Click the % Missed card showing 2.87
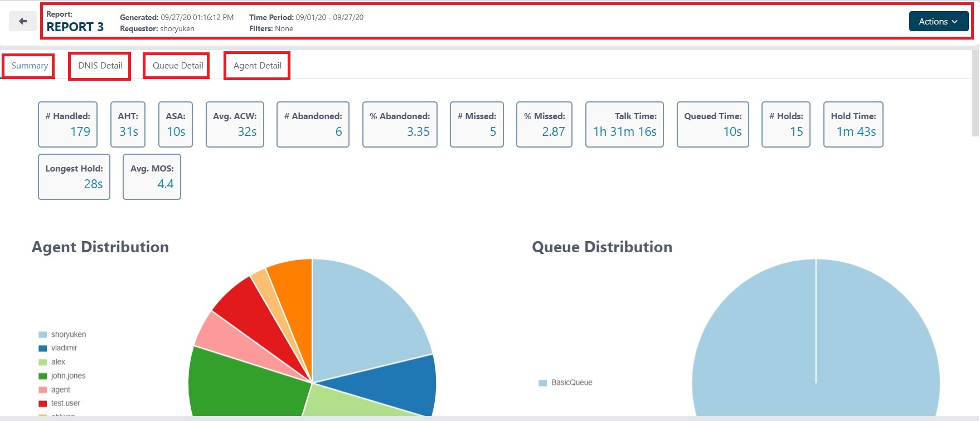 (544, 124)
